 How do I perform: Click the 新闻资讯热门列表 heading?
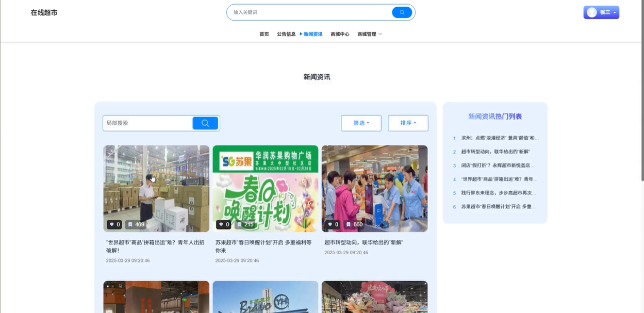(495, 117)
